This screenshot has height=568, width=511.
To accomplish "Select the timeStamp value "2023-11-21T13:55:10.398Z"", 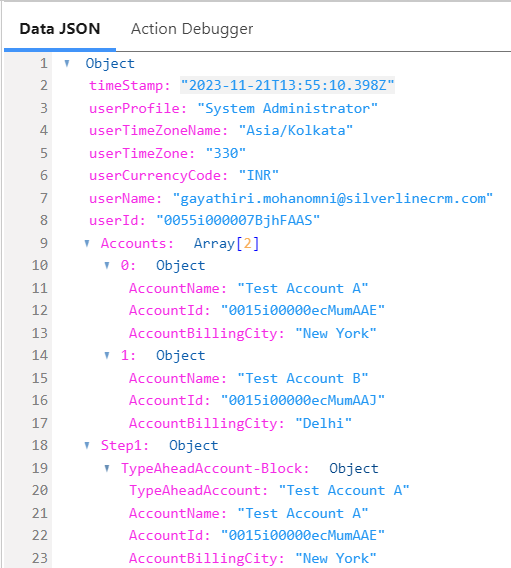I will click(x=288, y=85).
